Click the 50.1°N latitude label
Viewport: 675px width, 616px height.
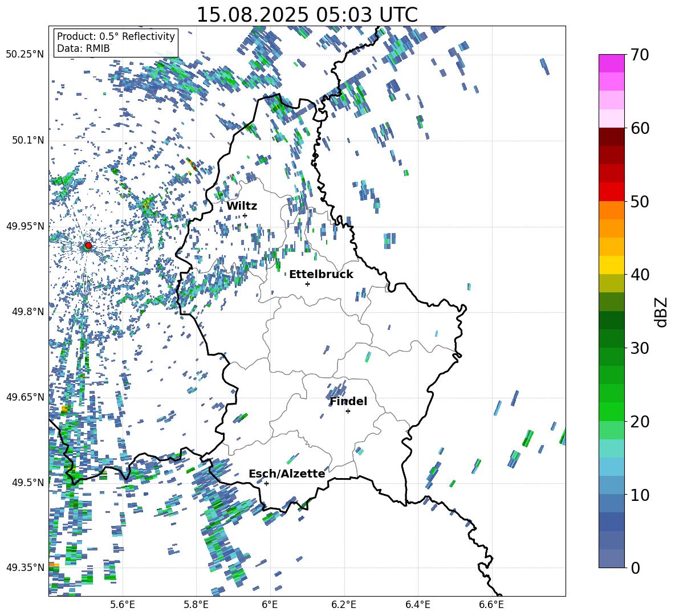[27, 140]
